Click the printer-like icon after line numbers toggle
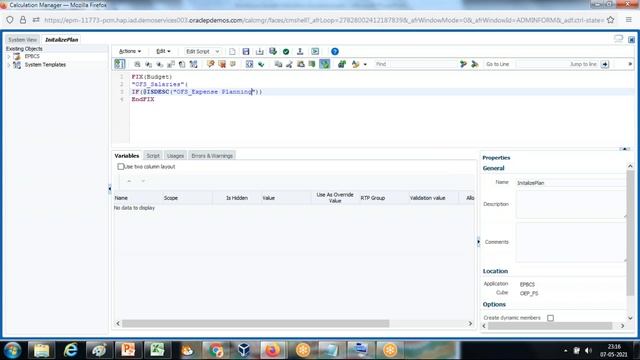This screenshot has height=360, width=640. 137,64
